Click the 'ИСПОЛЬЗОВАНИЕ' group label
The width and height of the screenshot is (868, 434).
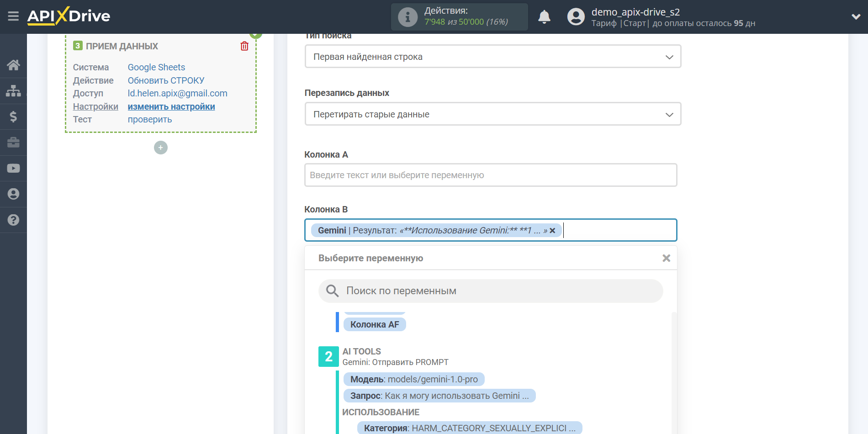point(381,412)
